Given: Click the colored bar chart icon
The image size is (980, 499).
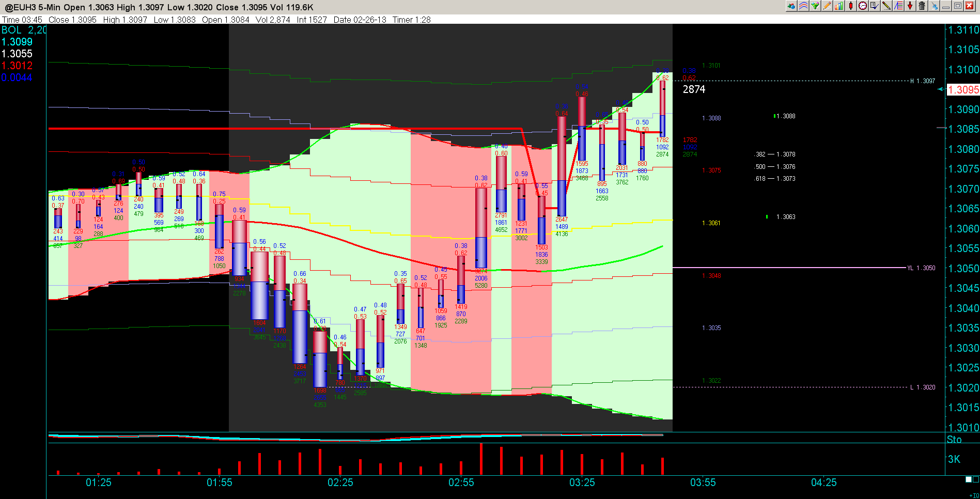Looking at the screenshot, I should click(839, 6).
